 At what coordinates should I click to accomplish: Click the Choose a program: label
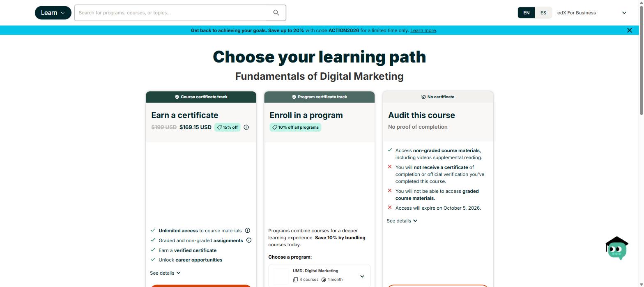tap(290, 257)
